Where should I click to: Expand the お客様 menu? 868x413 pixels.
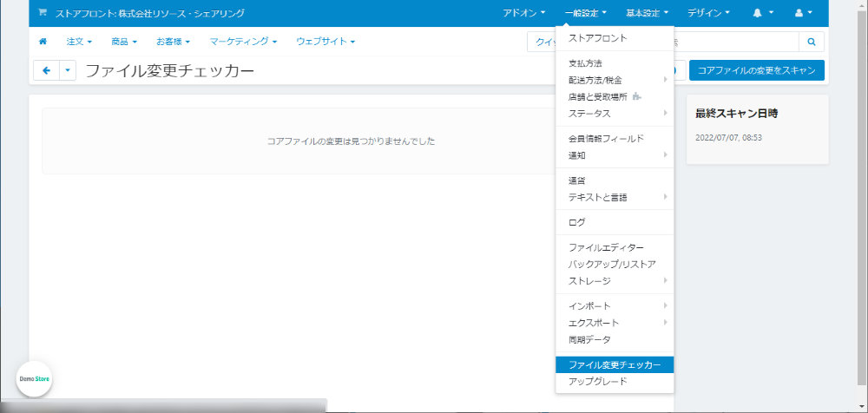coord(173,41)
